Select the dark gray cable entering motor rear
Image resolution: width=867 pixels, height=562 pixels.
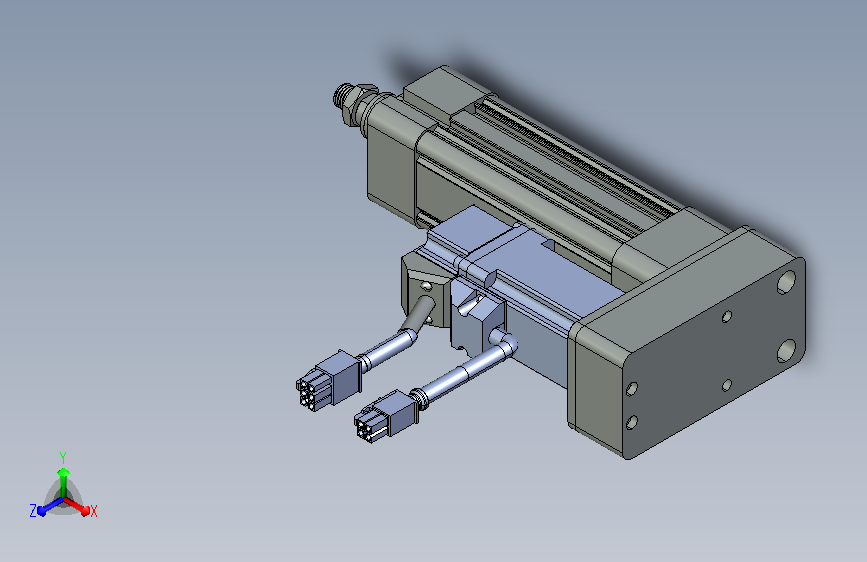pyautogui.click(x=418, y=314)
